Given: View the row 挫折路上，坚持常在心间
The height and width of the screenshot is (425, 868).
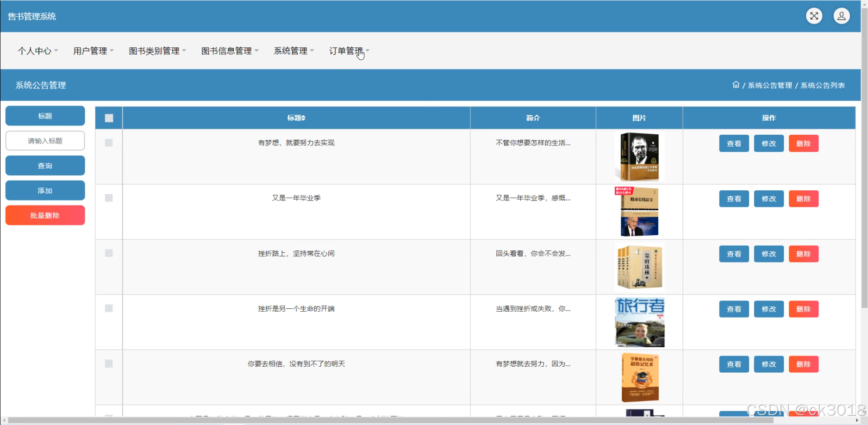Looking at the screenshot, I should (734, 254).
